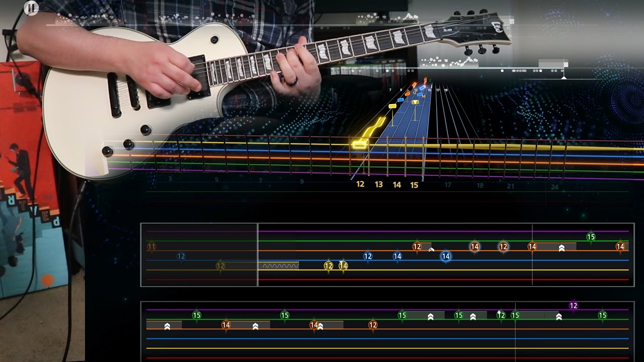This screenshot has height=362, width=644.
Task: Click the vibrato squiggle on yellow string
Action: point(280,265)
